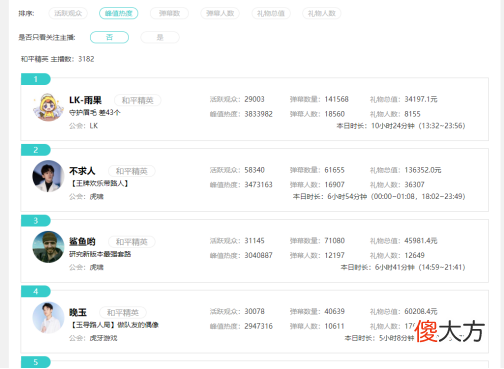
Task: Select 本日时长 6小时41分钟 entry
Action: pos(403,267)
